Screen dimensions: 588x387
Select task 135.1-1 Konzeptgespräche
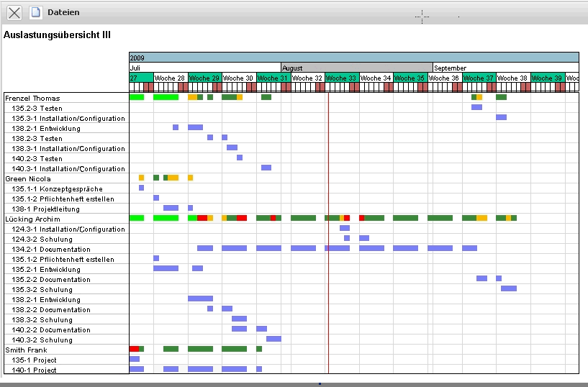[x=66, y=188]
